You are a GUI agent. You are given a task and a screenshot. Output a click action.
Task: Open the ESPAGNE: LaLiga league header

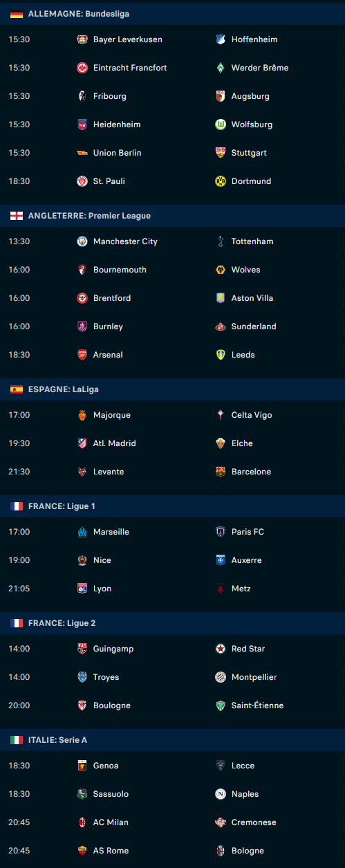pos(173,389)
